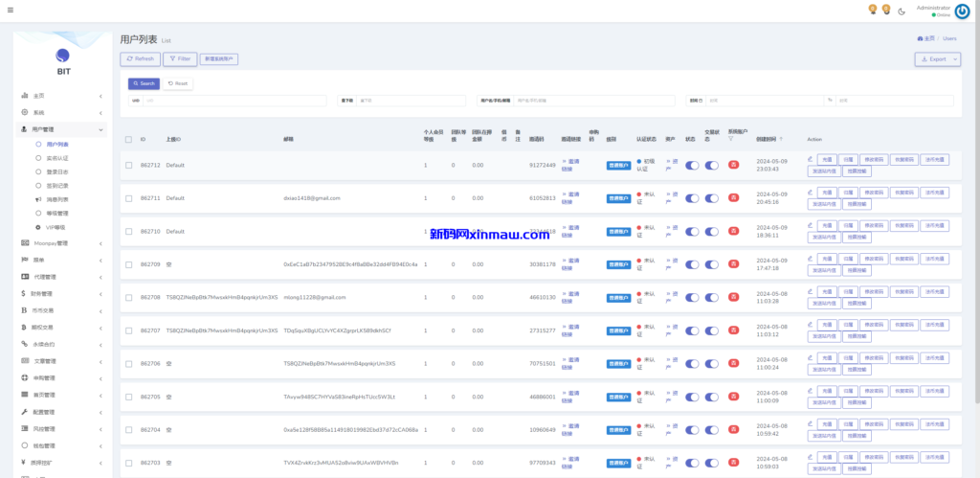980x478 pixels.
Task: Check the checkbox for user row 862711
Action: pos(128,198)
